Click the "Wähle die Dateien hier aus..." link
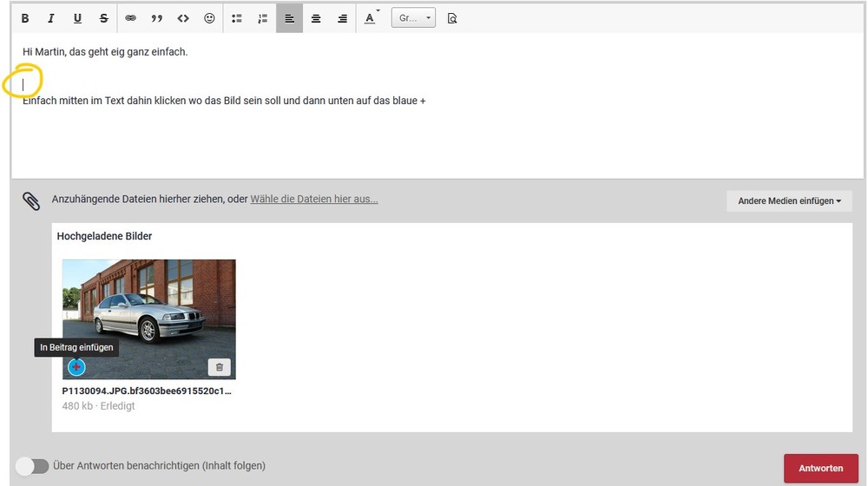The width and height of the screenshot is (868, 486). click(314, 199)
